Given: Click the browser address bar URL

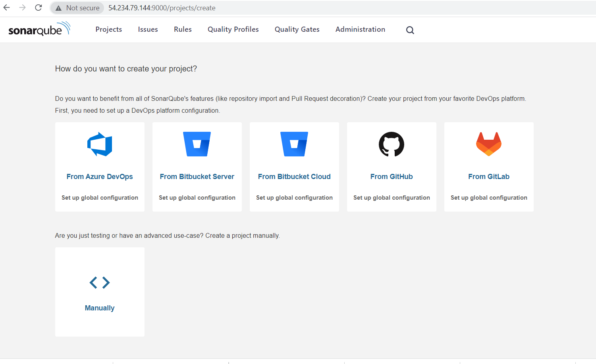Looking at the screenshot, I should point(162,8).
